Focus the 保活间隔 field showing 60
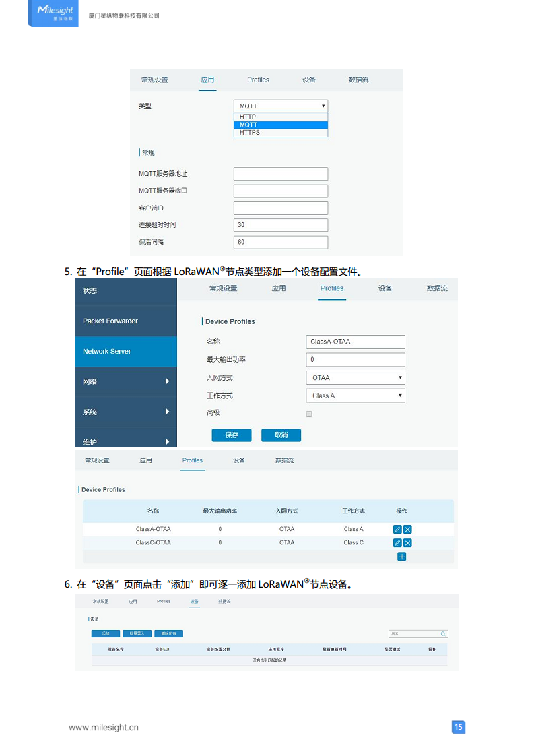This screenshot has height=756, width=534. [x=281, y=242]
